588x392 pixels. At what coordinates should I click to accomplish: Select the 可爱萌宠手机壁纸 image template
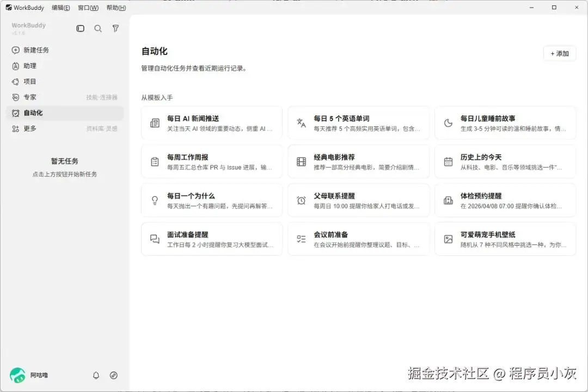[x=505, y=239]
